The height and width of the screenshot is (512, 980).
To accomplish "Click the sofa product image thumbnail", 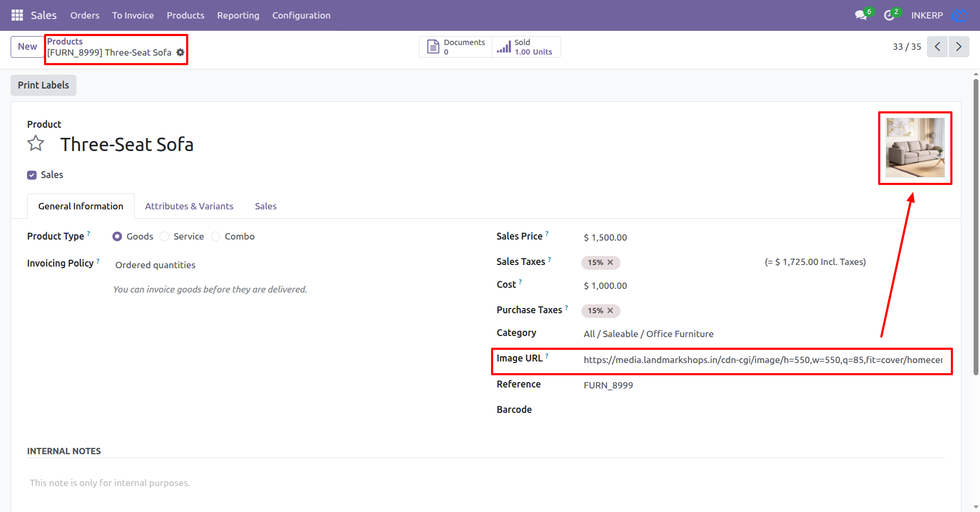I will pyautogui.click(x=915, y=148).
